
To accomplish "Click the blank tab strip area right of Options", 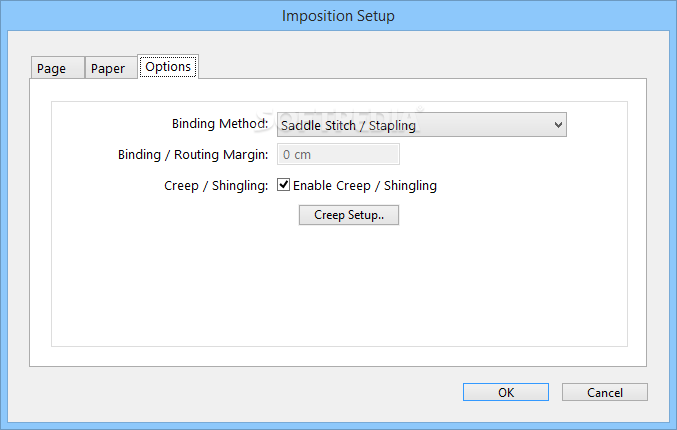I will point(420,66).
